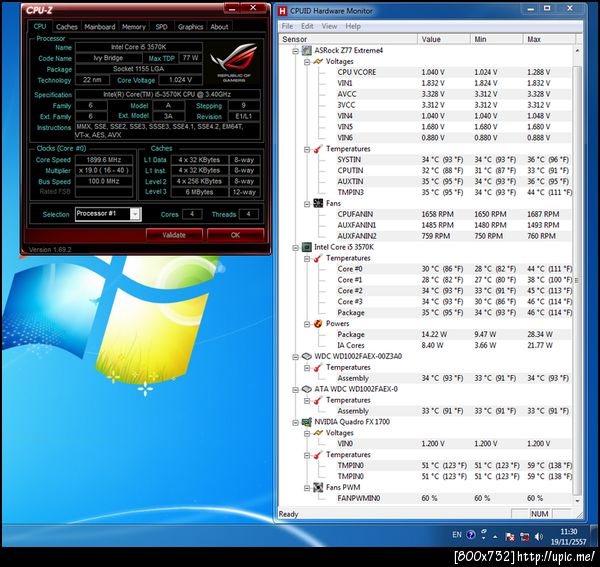
Task: Click the help question mark tray icon
Action: [x=471, y=534]
